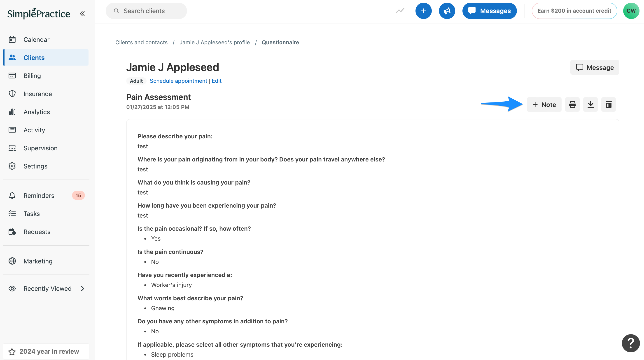Download the Pain Assessment questionnaire

590,104
